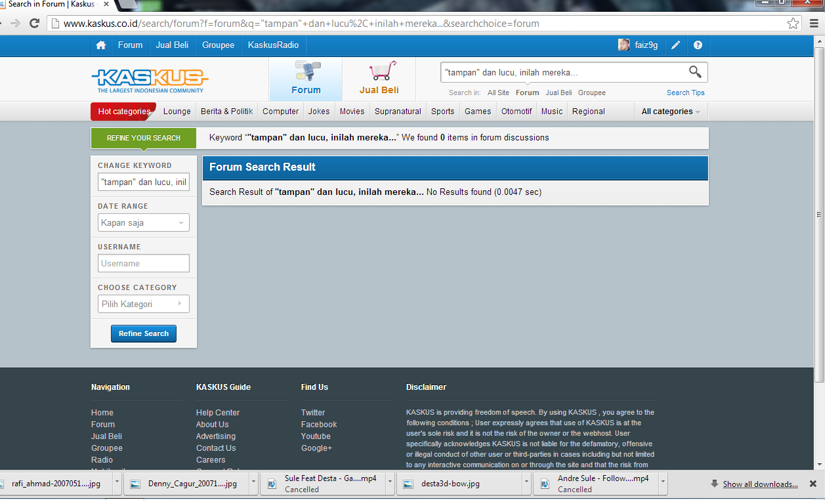Viewport: 840px width, 504px height.
Task: Open the Jokes category
Action: point(319,111)
